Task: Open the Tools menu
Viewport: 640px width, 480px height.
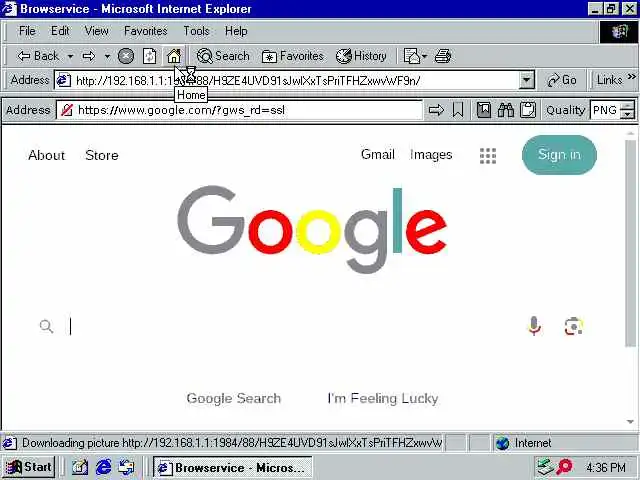Action: point(196,31)
